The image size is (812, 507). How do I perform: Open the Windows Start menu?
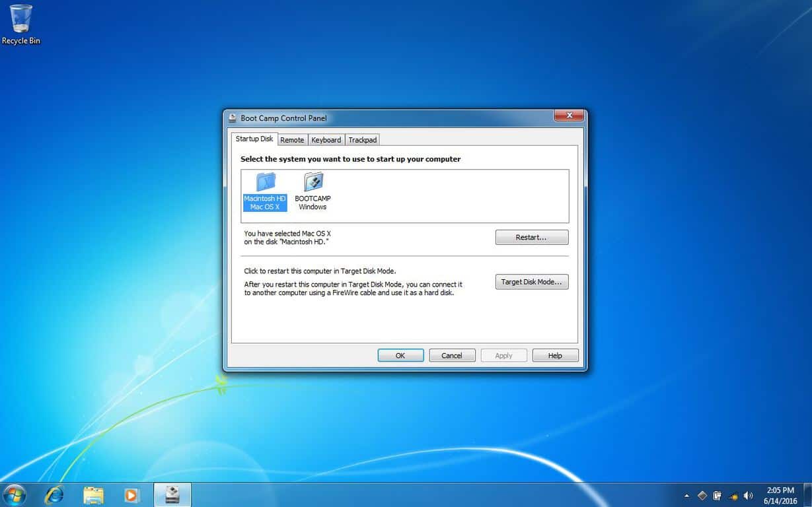pos(15,494)
